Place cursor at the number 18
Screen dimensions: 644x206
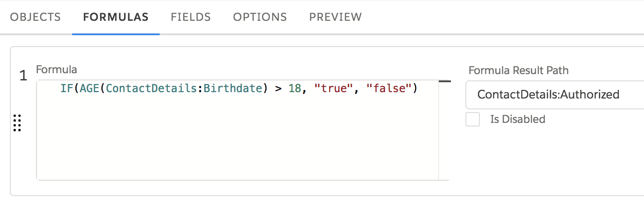tap(294, 89)
